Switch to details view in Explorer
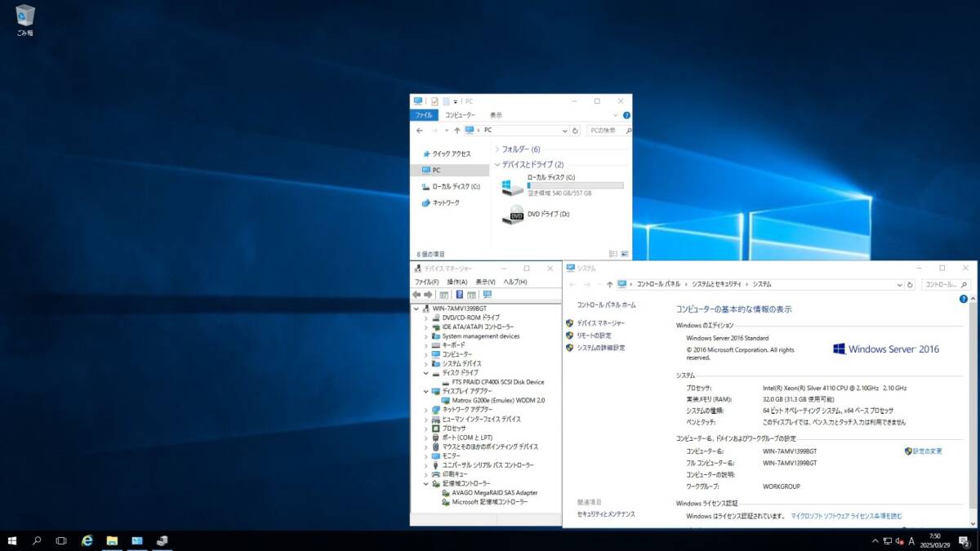This screenshot has width=980, height=551. (x=613, y=255)
